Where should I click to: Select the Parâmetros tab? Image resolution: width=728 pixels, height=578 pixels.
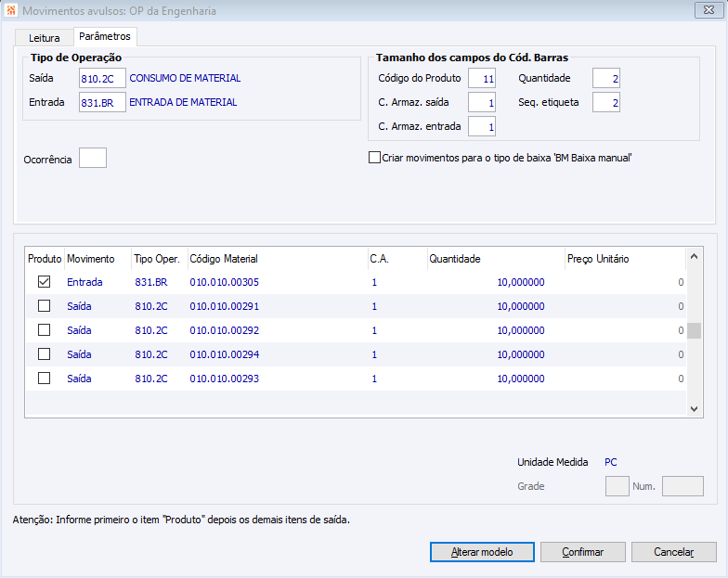(x=105, y=36)
